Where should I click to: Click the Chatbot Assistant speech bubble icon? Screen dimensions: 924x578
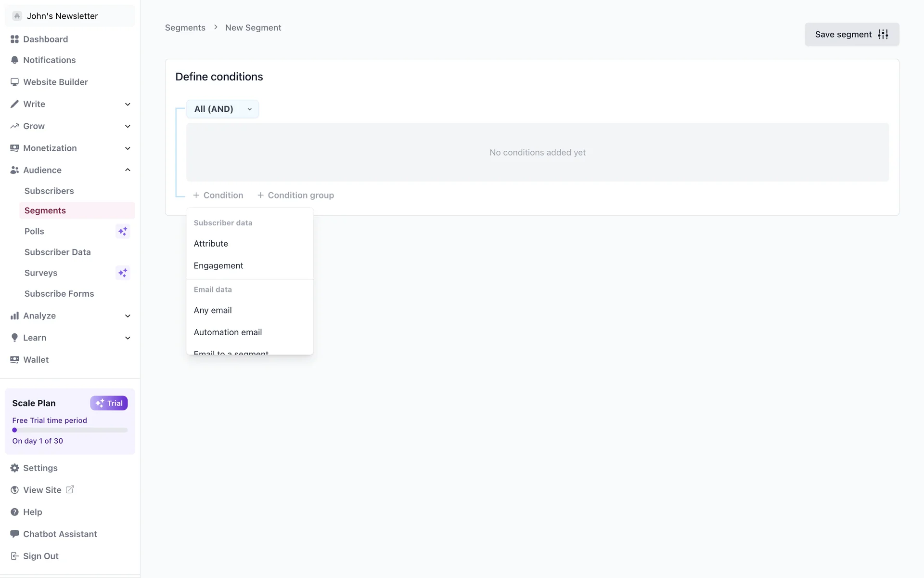[x=14, y=534]
